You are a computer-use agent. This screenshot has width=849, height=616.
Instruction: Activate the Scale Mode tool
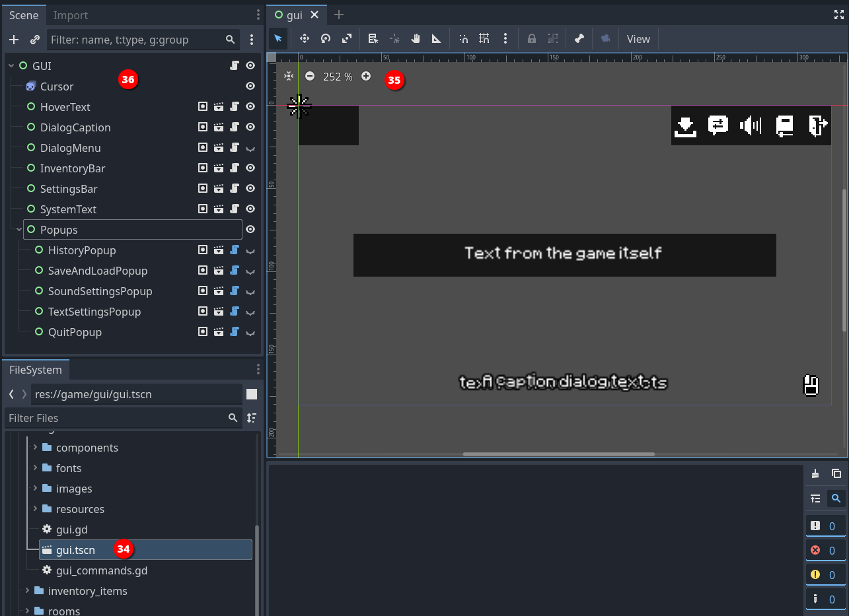click(x=347, y=39)
